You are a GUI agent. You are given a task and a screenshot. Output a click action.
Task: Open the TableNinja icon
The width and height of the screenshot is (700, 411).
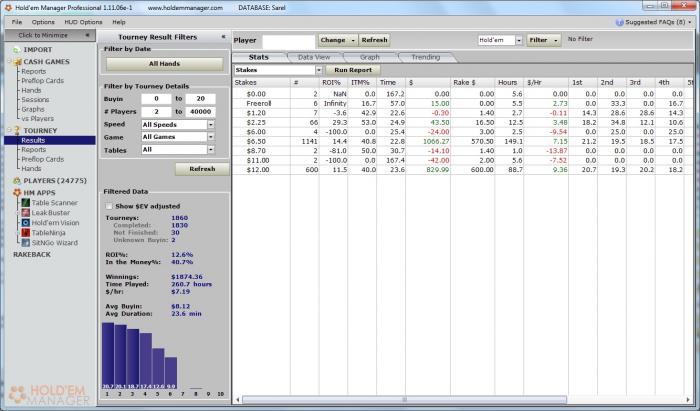[24, 232]
